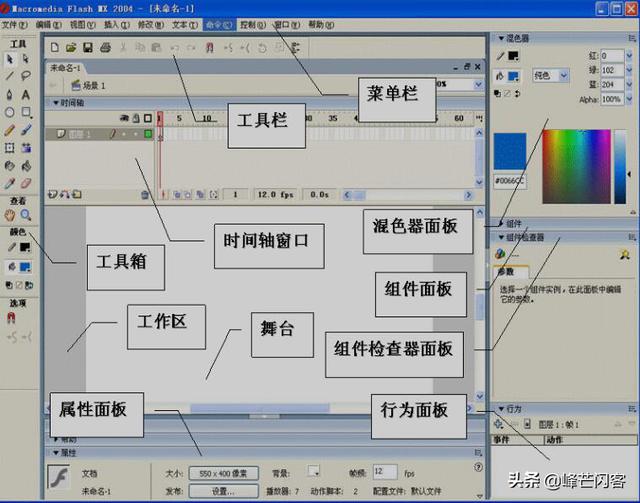Open the 文件 menu
The width and height of the screenshot is (640, 503).
(14, 25)
